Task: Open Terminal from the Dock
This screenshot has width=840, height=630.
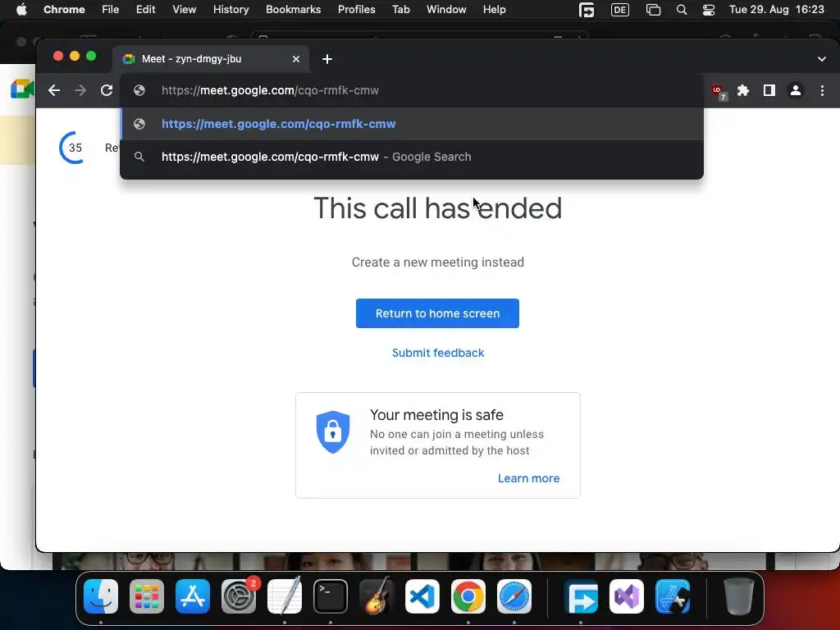Action: click(x=331, y=596)
